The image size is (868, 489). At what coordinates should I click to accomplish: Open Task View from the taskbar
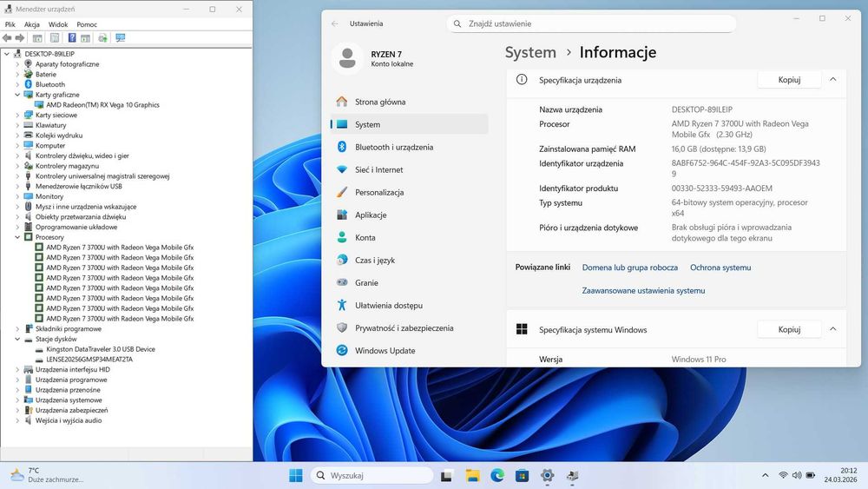tap(446, 475)
